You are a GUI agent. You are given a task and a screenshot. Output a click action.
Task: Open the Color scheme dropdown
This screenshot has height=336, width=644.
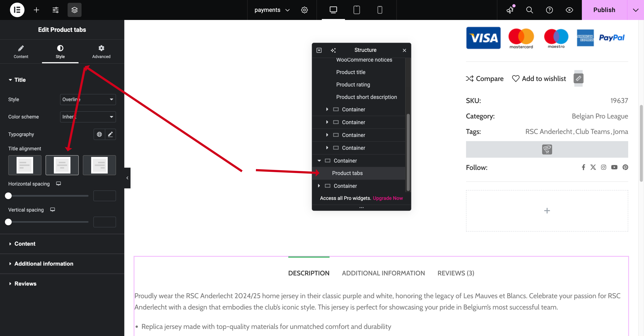[88, 117]
